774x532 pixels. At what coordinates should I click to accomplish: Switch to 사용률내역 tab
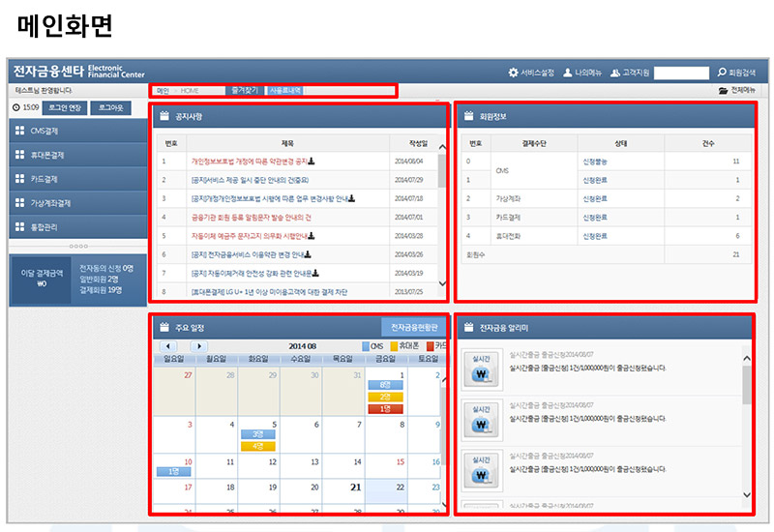pyautogui.click(x=286, y=91)
